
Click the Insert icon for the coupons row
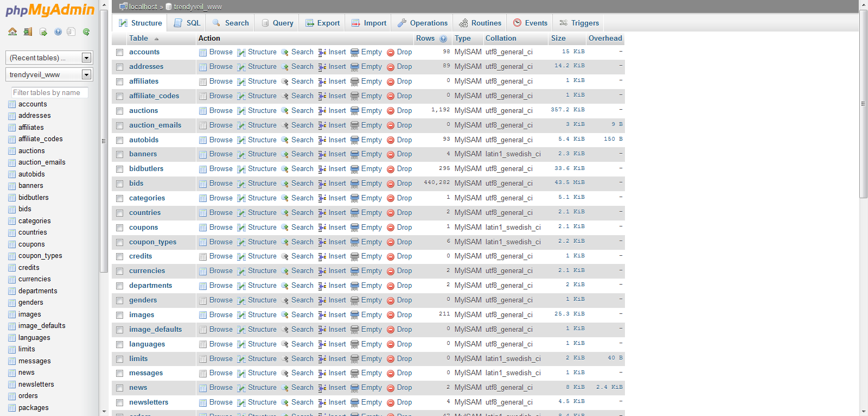coord(322,228)
